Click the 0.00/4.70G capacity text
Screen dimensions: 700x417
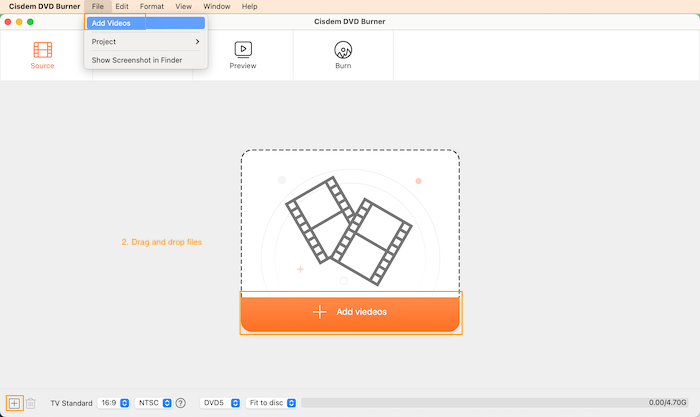pyautogui.click(x=667, y=403)
